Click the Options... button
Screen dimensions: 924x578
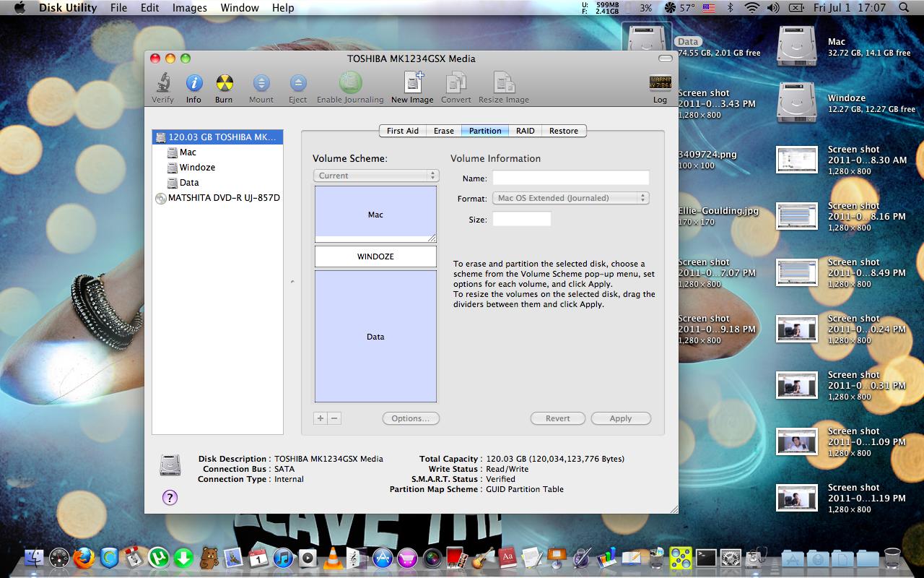point(411,418)
